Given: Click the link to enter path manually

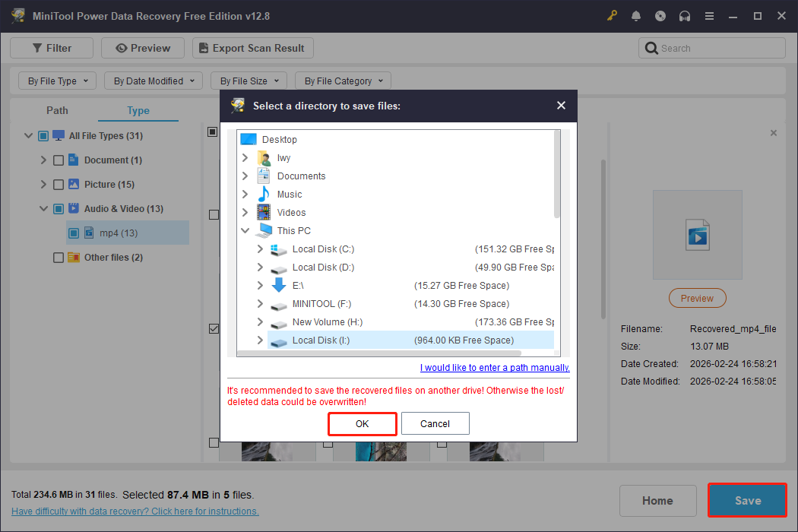Looking at the screenshot, I should 494,367.
